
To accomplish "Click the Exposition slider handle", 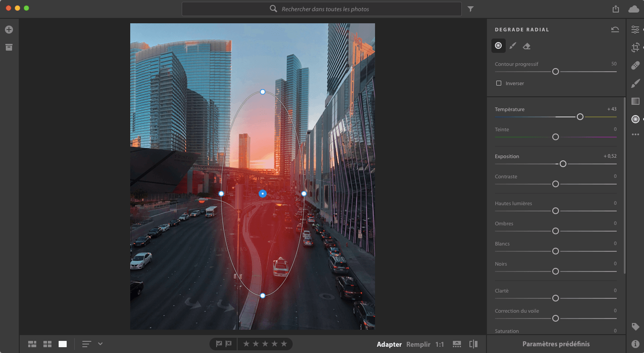I will [563, 164].
